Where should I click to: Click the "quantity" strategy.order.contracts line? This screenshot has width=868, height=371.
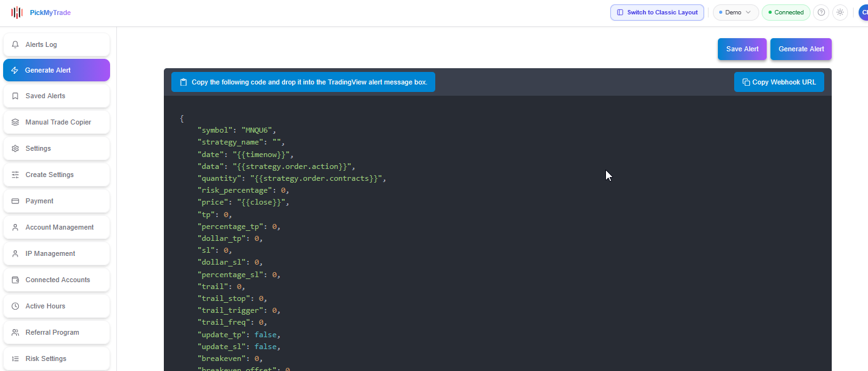[291, 178]
